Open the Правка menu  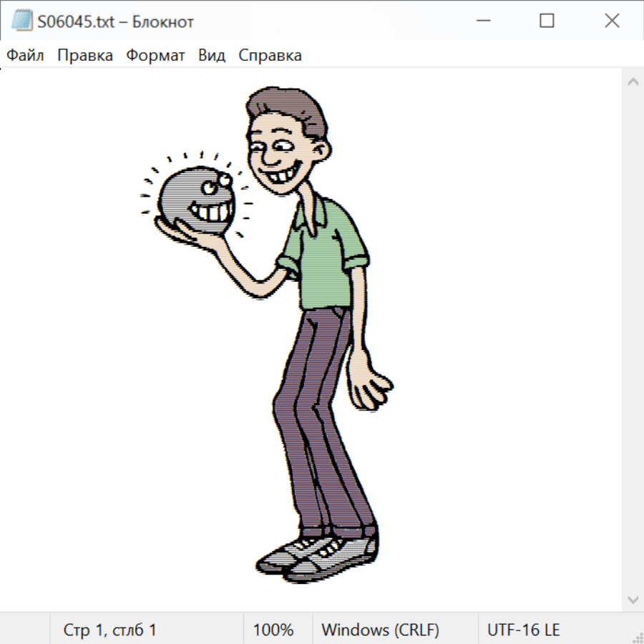coord(84,56)
